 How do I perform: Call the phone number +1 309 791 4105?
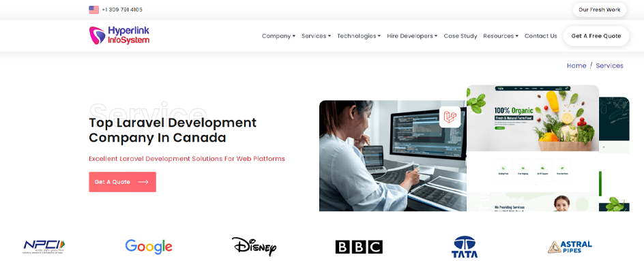pyautogui.click(x=122, y=10)
